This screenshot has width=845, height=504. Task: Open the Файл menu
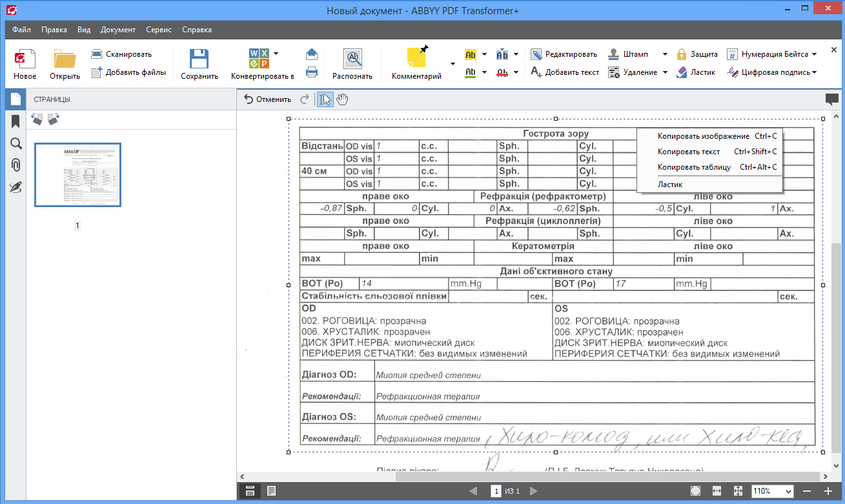tap(21, 30)
